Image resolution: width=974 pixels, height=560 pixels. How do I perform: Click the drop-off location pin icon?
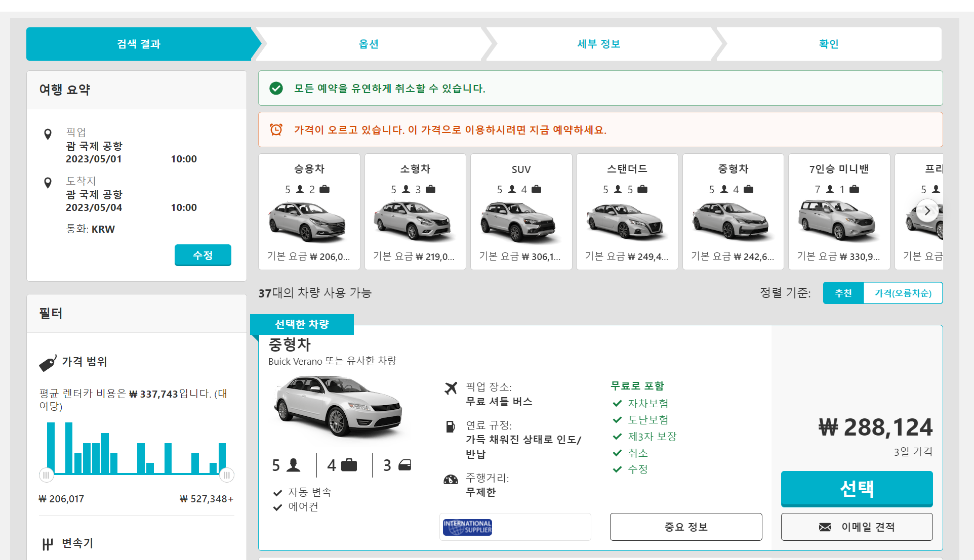48,183
